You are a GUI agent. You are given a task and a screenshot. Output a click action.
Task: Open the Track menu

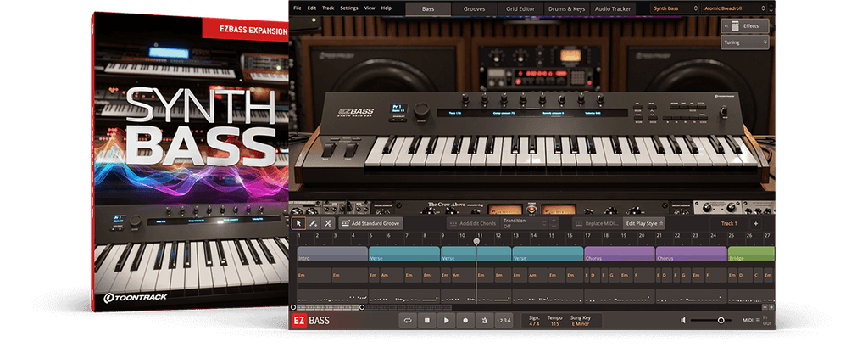point(328,8)
